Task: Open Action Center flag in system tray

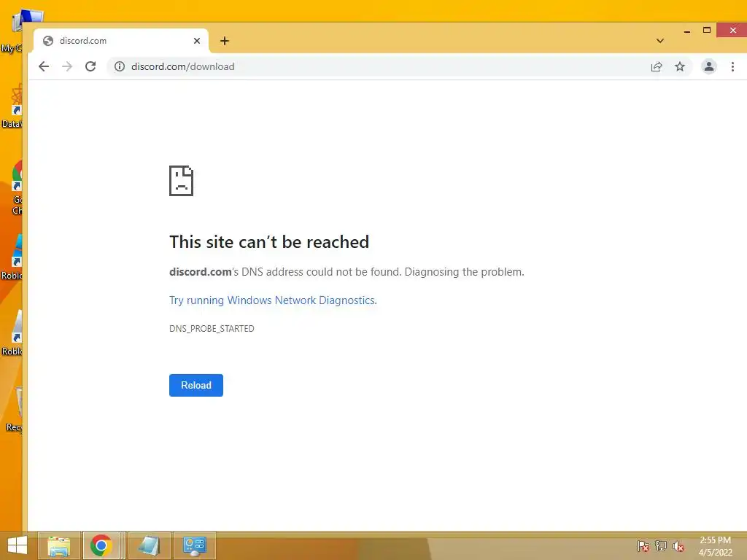Action: tap(643, 545)
